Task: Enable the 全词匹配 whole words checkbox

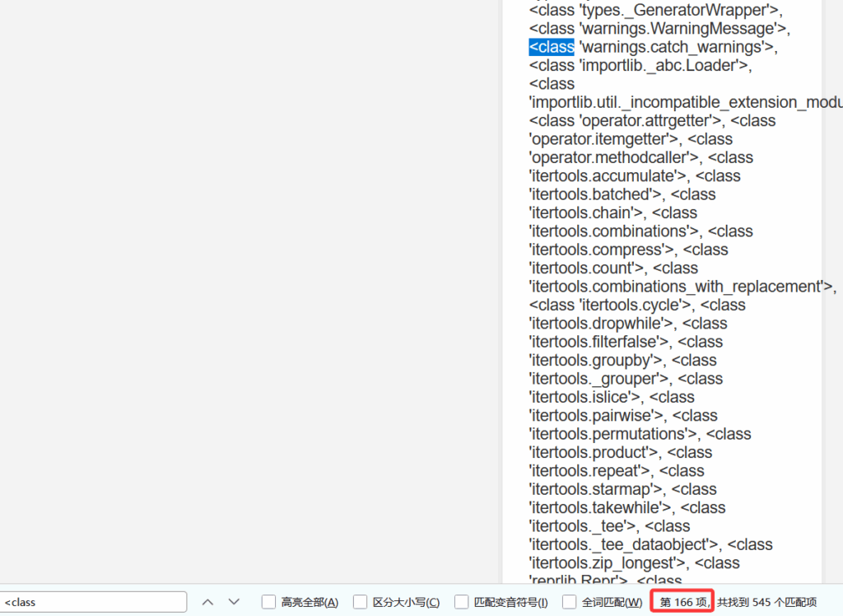Action: tap(569, 602)
